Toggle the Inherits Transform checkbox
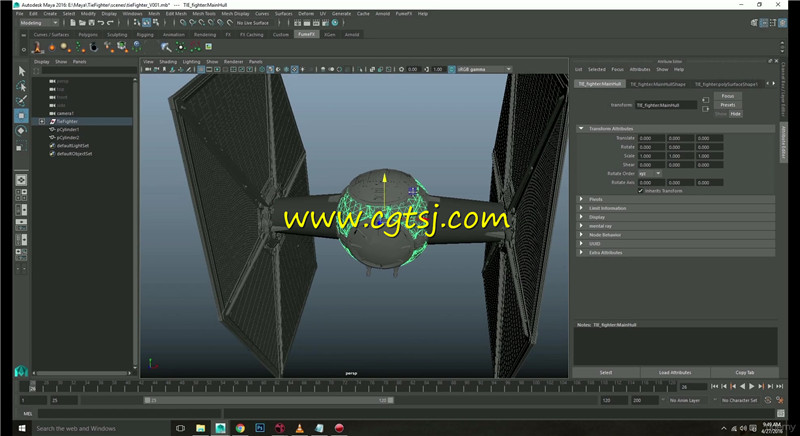The height and width of the screenshot is (436, 800). [x=640, y=191]
